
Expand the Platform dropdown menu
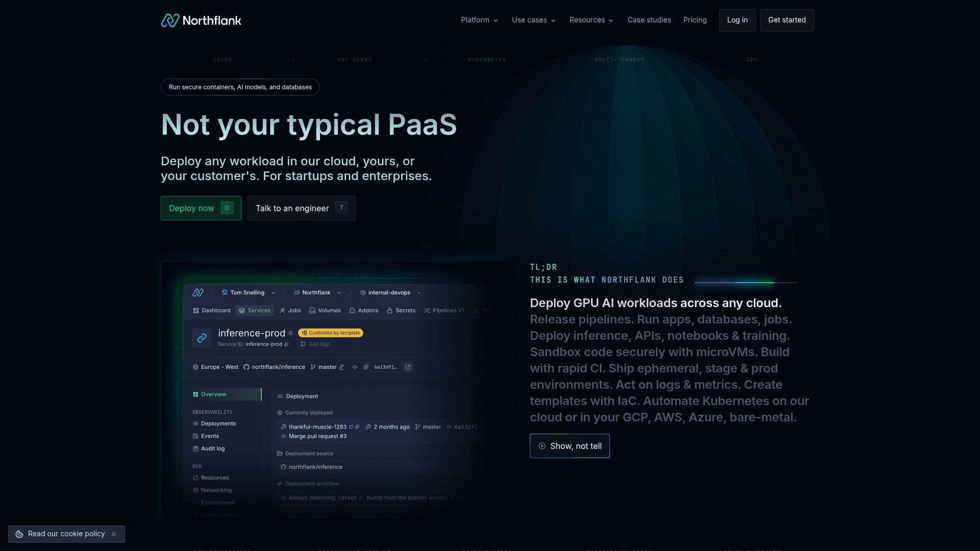tap(479, 20)
